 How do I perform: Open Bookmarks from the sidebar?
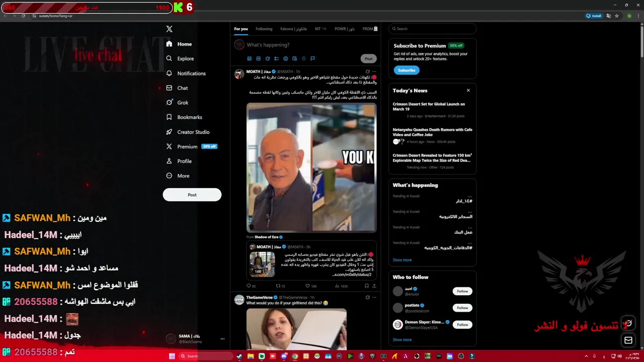184,117
